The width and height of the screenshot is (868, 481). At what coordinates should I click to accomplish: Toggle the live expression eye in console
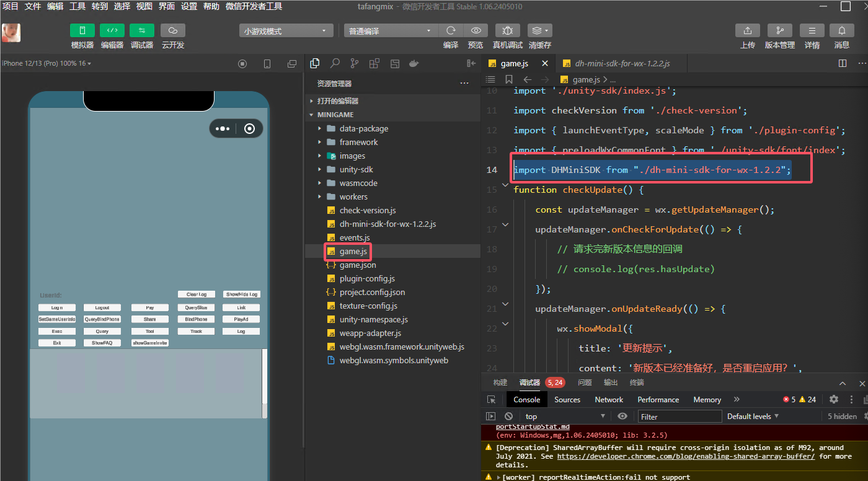click(622, 417)
